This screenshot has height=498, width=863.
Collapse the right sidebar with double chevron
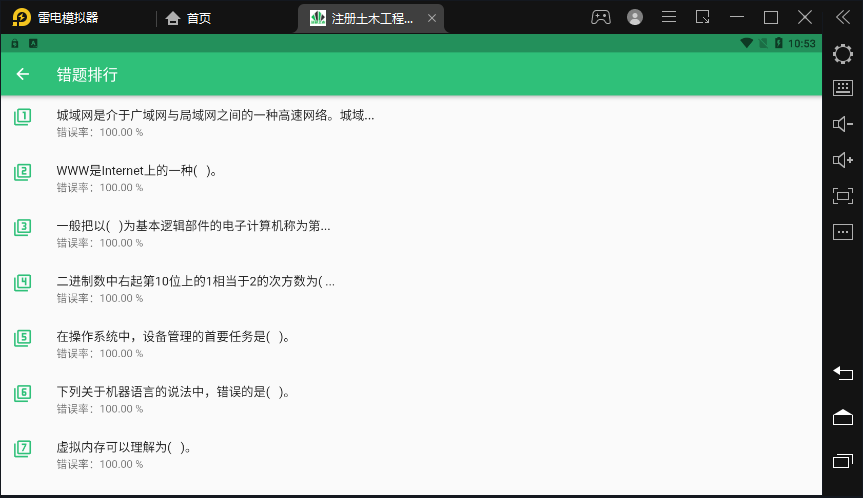tap(842, 17)
